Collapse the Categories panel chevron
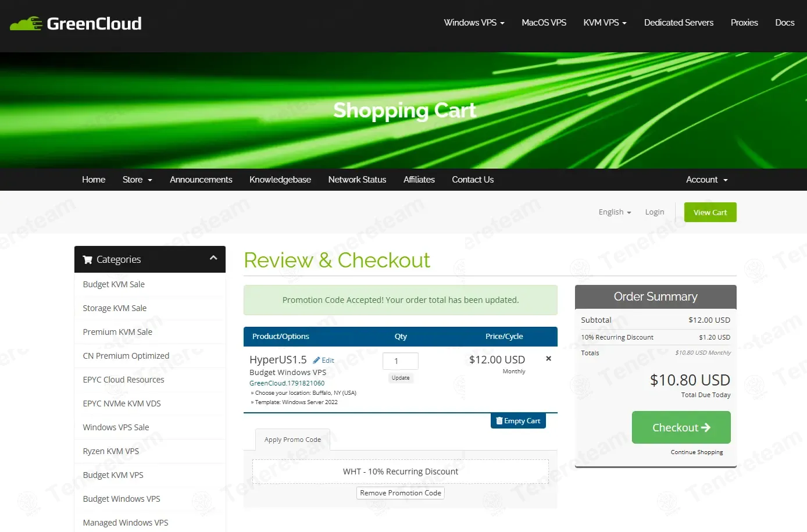Viewport: 807px width, 532px height. click(x=213, y=258)
